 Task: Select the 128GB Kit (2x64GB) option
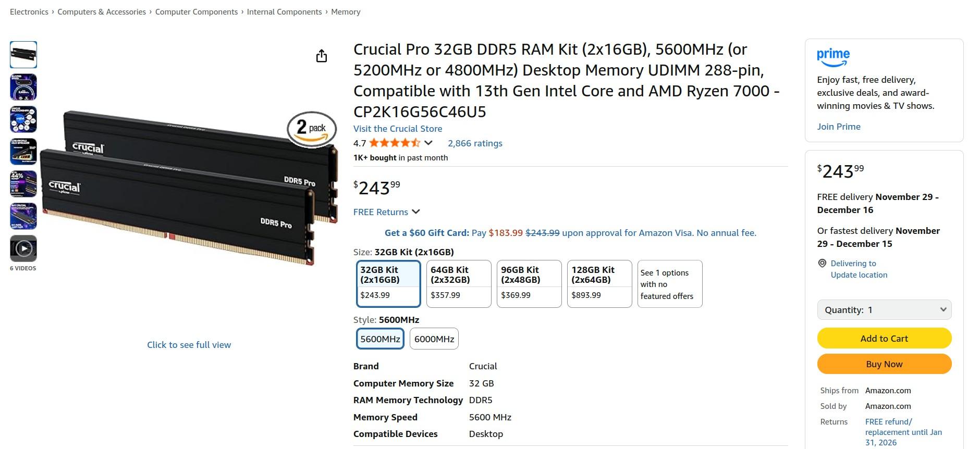coord(599,283)
